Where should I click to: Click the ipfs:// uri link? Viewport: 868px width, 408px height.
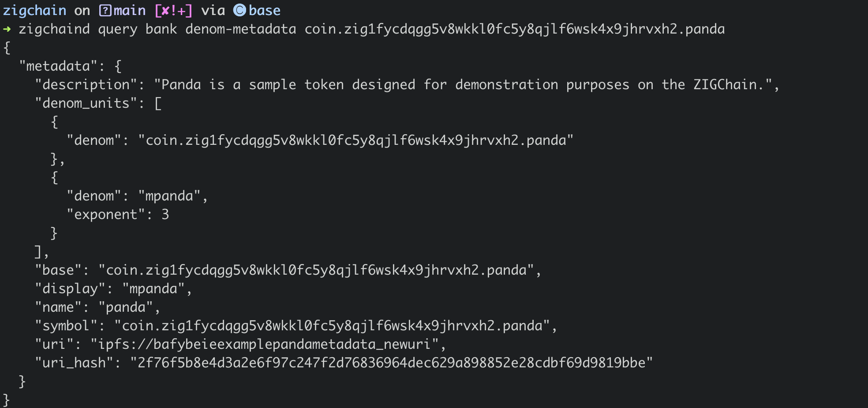(x=264, y=344)
